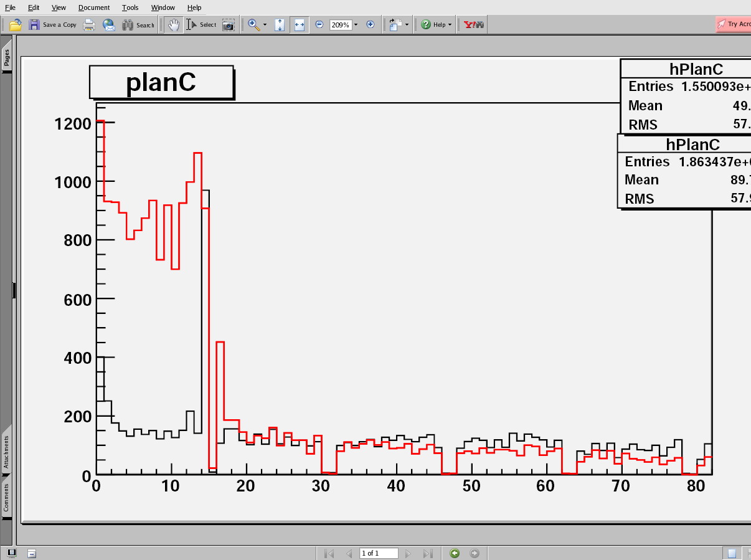
Task: Go to previous page arrow
Action: (x=349, y=553)
